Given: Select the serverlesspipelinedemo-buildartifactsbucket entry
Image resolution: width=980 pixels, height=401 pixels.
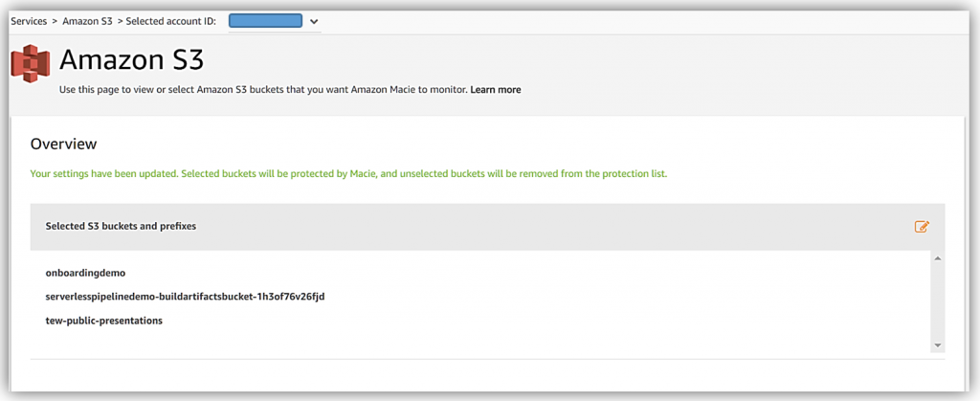Looking at the screenshot, I should point(185,297).
